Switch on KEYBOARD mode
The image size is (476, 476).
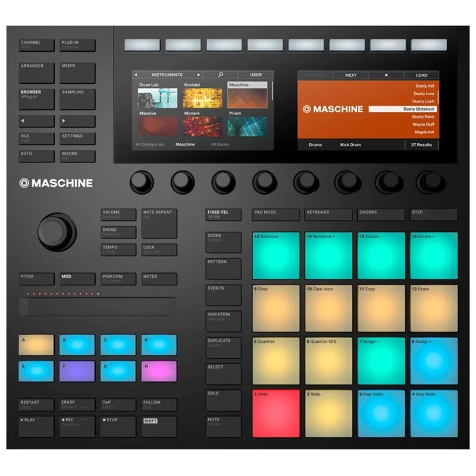(x=328, y=215)
